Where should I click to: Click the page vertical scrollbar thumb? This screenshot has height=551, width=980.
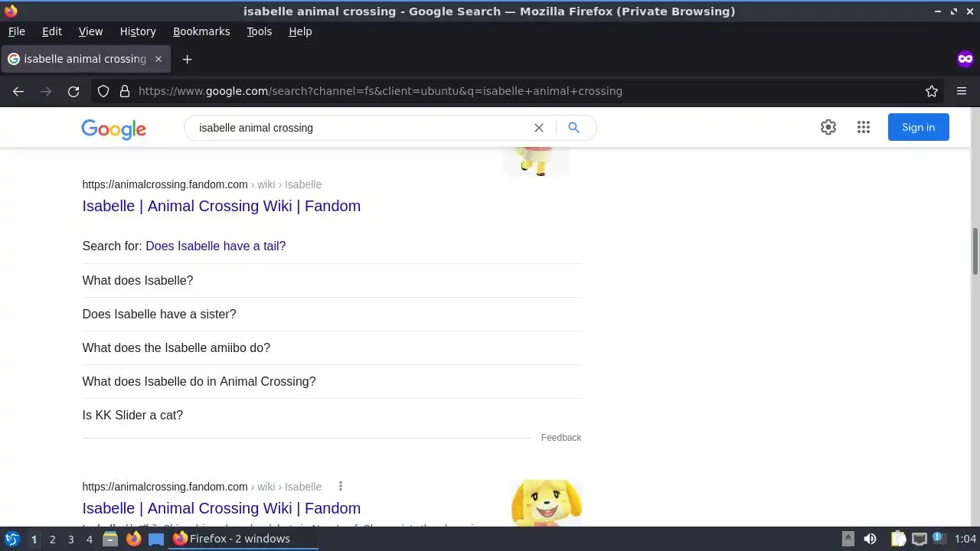tap(975, 250)
